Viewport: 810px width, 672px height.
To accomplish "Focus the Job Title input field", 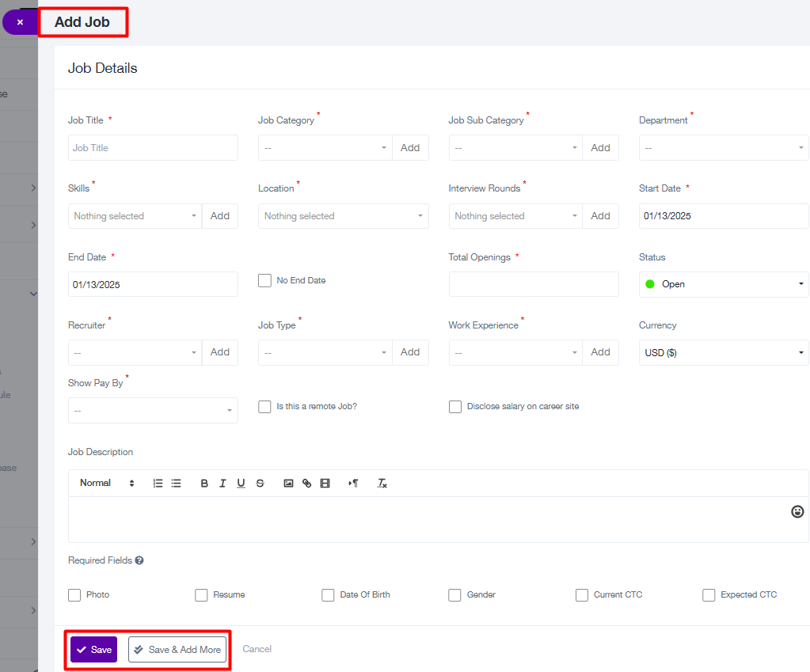I will [153, 148].
